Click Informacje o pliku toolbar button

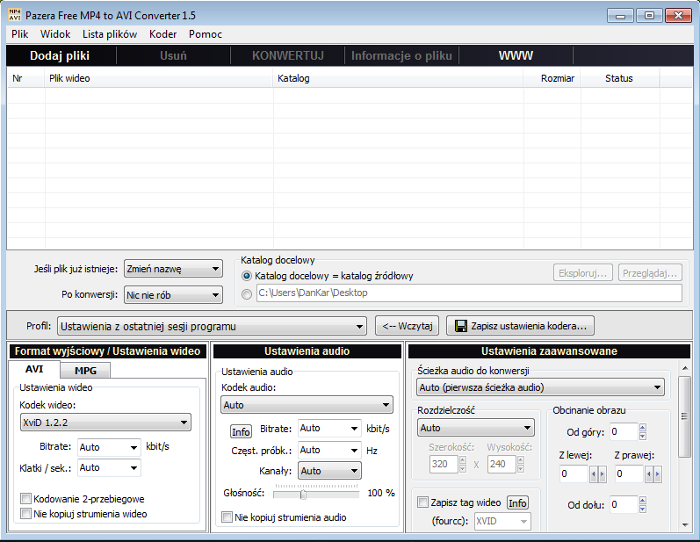[402, 56]
